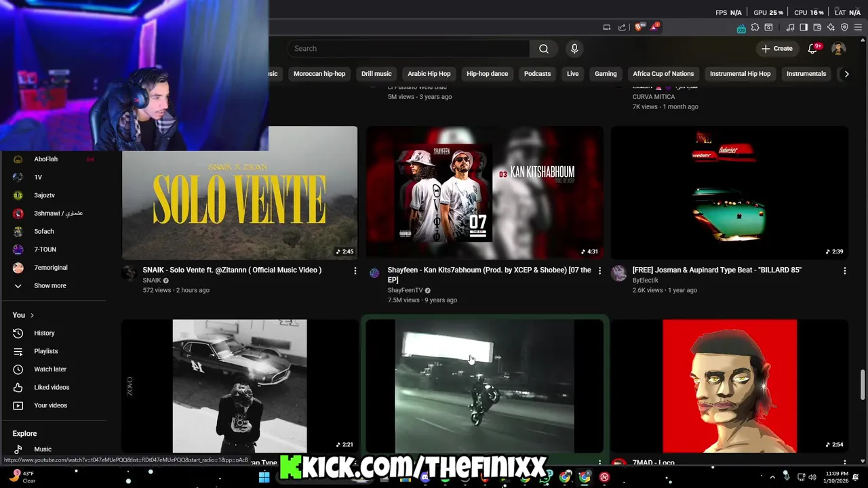Click the page vertical scrollbar thumb
Screen dimensions: 868x488
863,384
